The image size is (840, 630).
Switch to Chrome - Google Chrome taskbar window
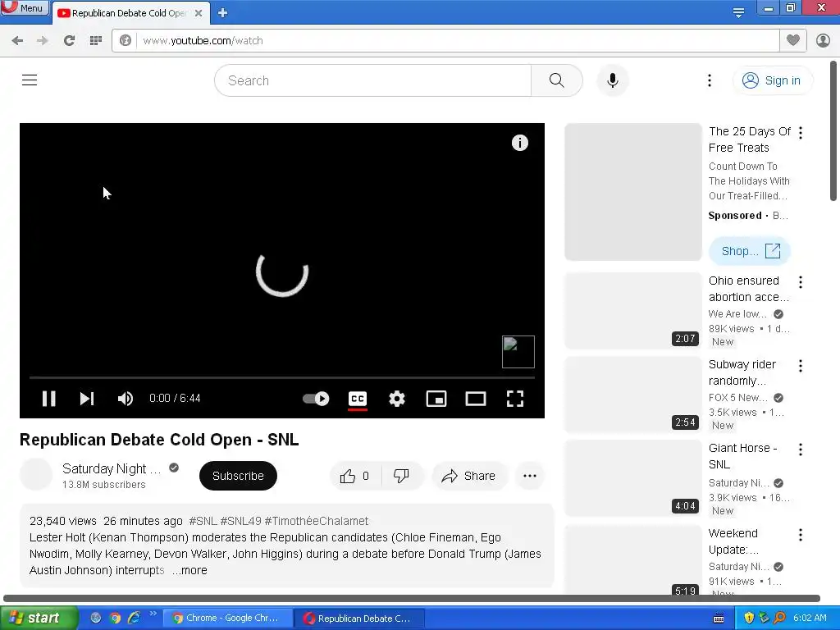pyautogui.click(x=226, y=619)
